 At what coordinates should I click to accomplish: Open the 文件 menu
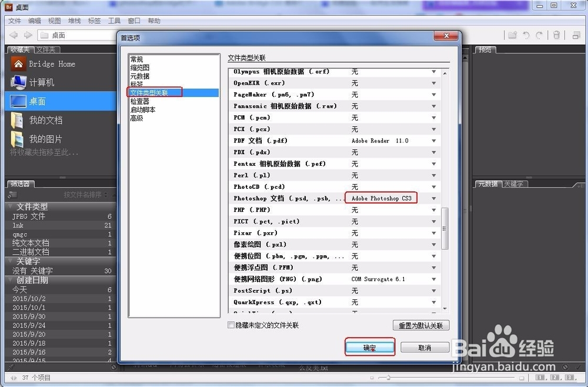[15, 21]
